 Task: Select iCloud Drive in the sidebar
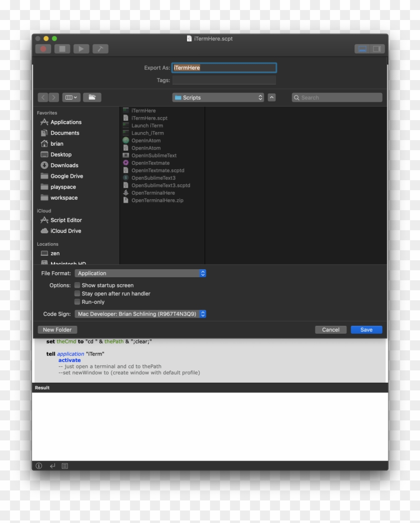click(x=65, y=231)
